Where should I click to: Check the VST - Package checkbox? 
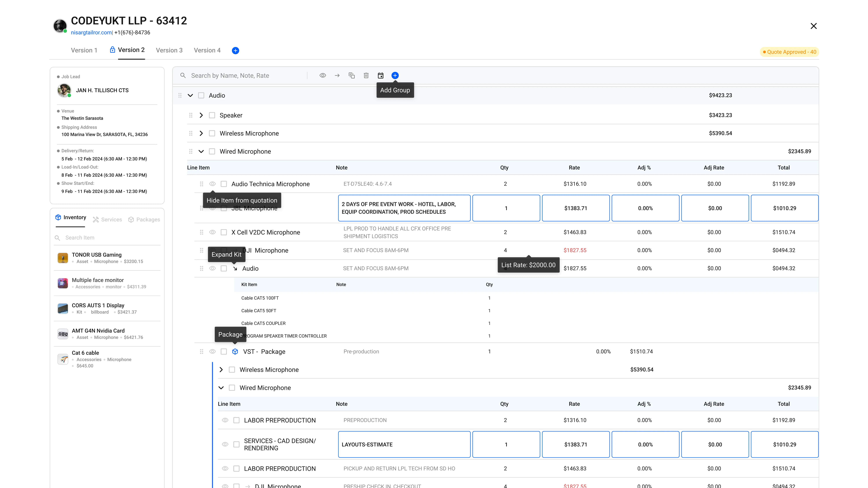pos(224,352)
